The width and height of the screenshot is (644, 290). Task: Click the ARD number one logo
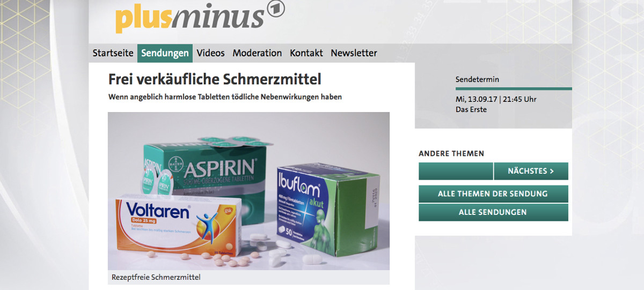pos(275,9)
